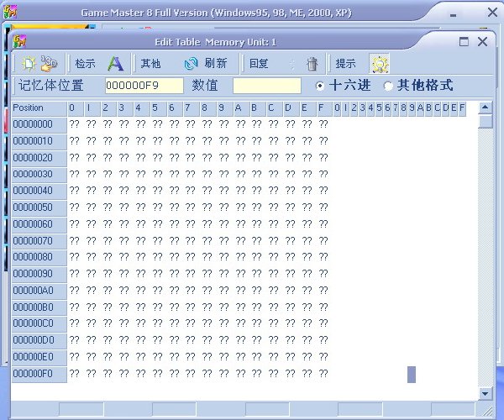Select row header 00000040

(x=39, y=191)
